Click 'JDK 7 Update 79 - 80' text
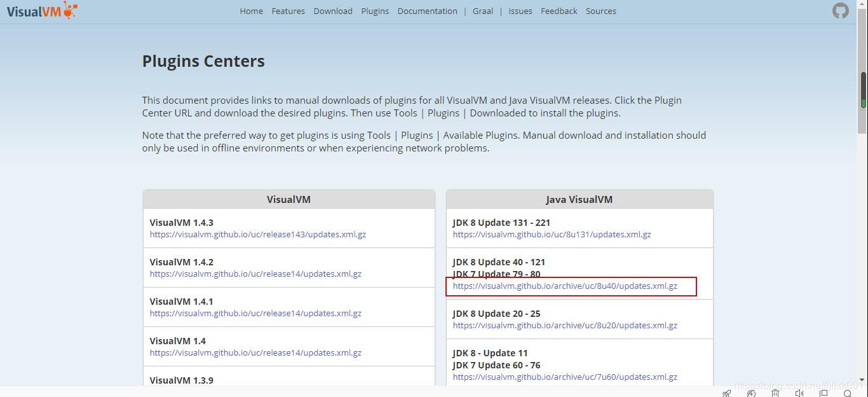Image resolution: width=868 pixels, height=397 pixels. point(496,274)
